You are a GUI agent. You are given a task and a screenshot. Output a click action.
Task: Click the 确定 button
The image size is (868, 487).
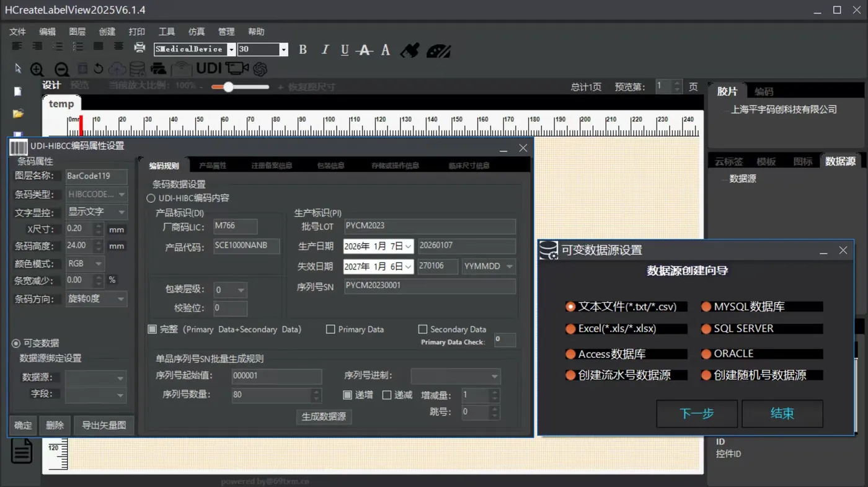pyautogui.click(x=24, y=425)
